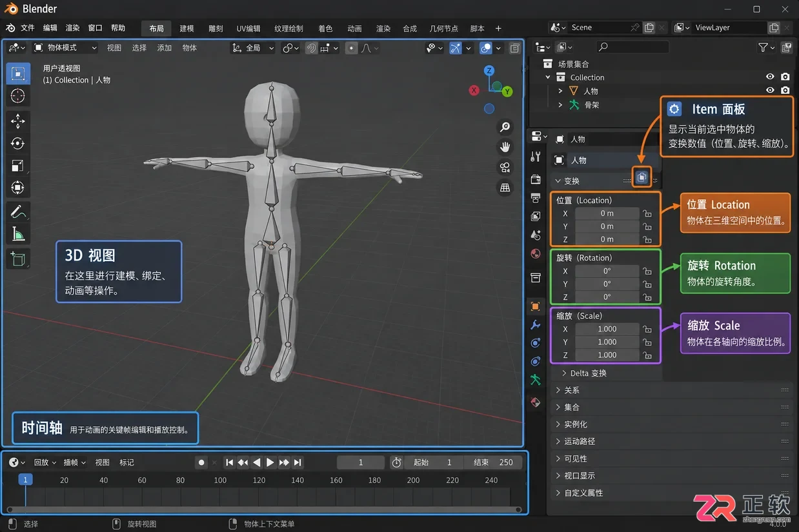The width and height of the screenshot is (799, 532).
Task: Collapse the Collection tree node
Action: (x=548, y=77)
